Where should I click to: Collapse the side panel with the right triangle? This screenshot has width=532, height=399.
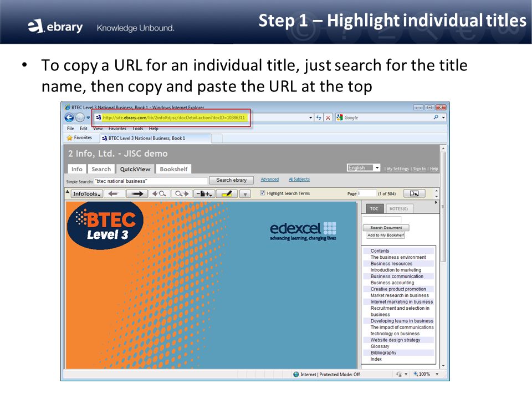point(436,202)
